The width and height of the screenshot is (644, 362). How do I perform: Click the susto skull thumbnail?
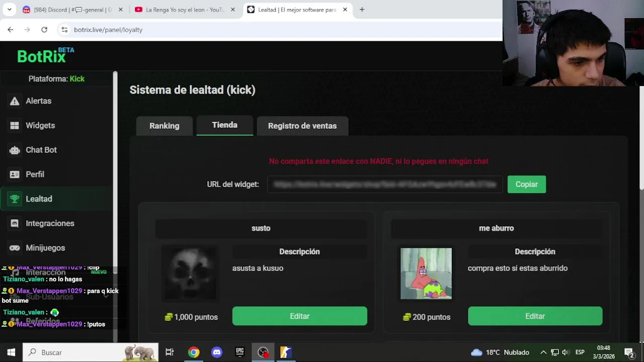tap(190, 274)
